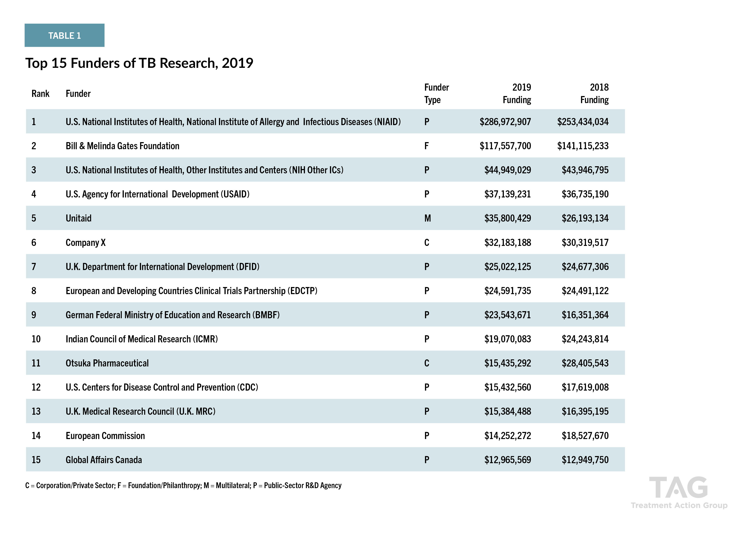This screenshot has height=534, width=756.
Task: Click the $25,022,125 value
Action: pos(507,267)
